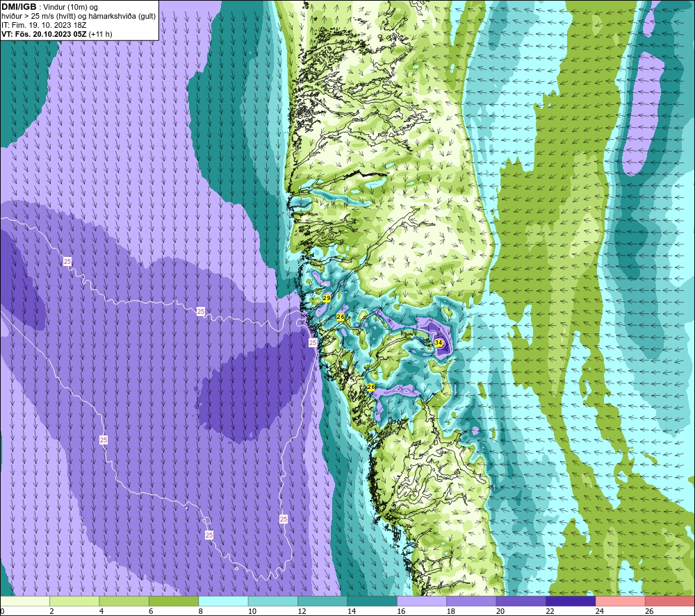Click the '4' value on the color scale
This screenshot has width=695, height=616.
pos(101,611)
